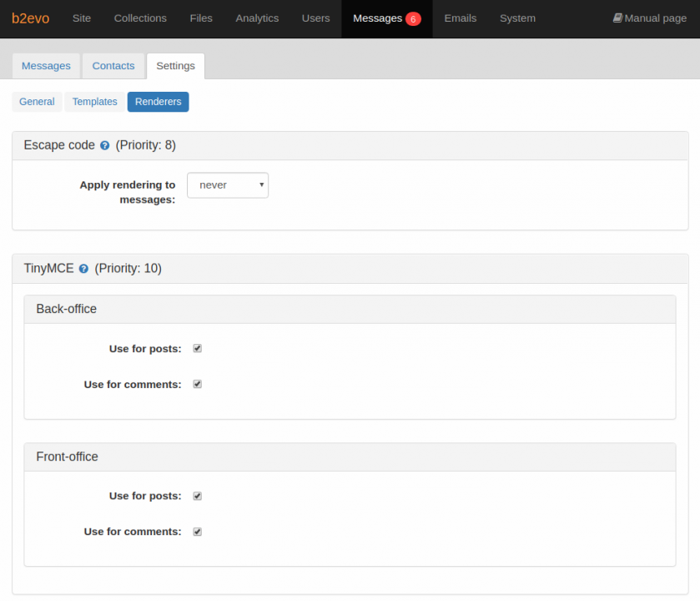Open the Emails menu
This screenshot has height=601, width=700.
(461, 18)
